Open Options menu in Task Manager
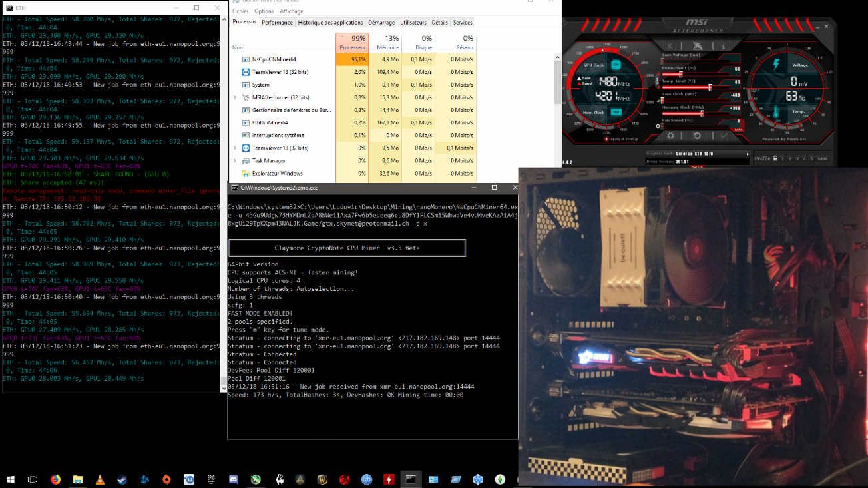The image size is (868, 488). click(264, 11)
